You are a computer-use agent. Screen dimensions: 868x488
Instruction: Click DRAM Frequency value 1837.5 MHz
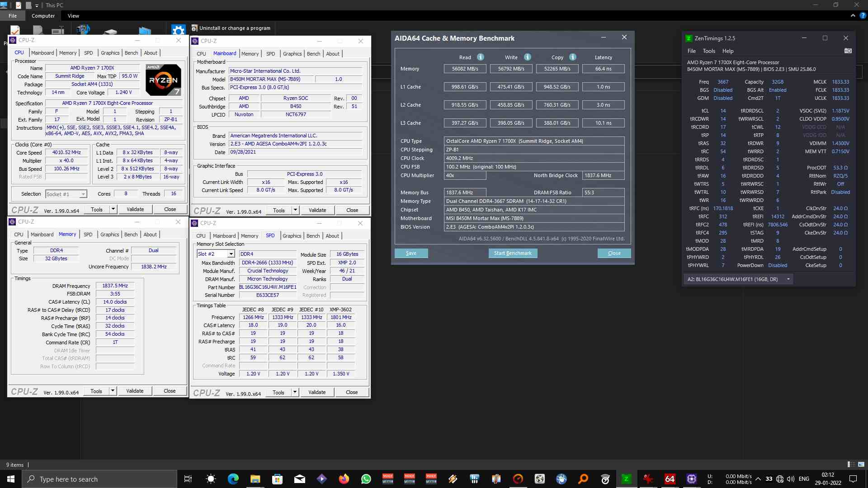tap(115, 286)
